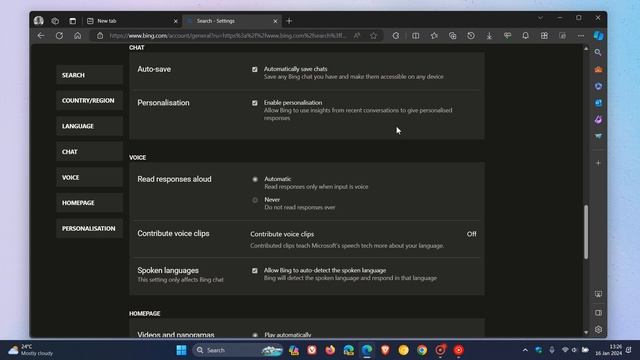Jump to CHAT settings section
Screen dimensions: 640x360
[x=89, y=152]
